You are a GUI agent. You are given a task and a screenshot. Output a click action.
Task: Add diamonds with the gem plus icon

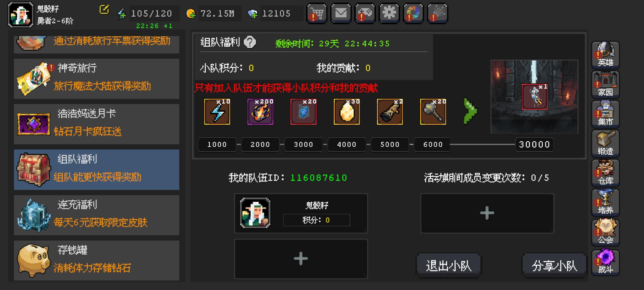coord(252,14)
